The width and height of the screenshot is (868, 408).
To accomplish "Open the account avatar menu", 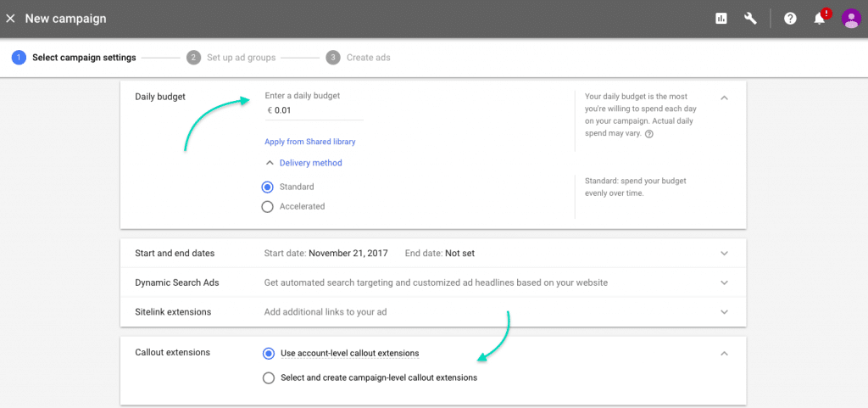I will pyautogui.click(x=851, y=19).
